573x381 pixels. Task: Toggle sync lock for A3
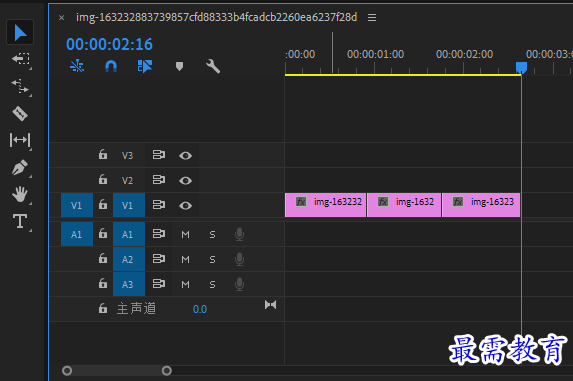pos(159,284)
